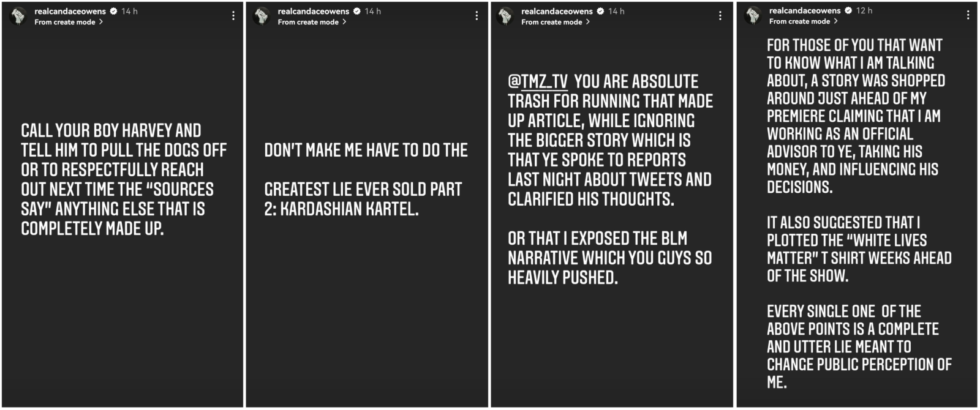Tap the profile avatar on the 12 h story
Screen dimensions: 980x410
click(753, 16)
